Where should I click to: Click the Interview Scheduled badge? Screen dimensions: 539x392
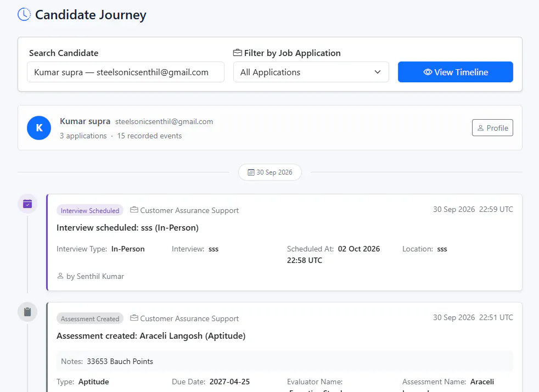pos(90,210)
